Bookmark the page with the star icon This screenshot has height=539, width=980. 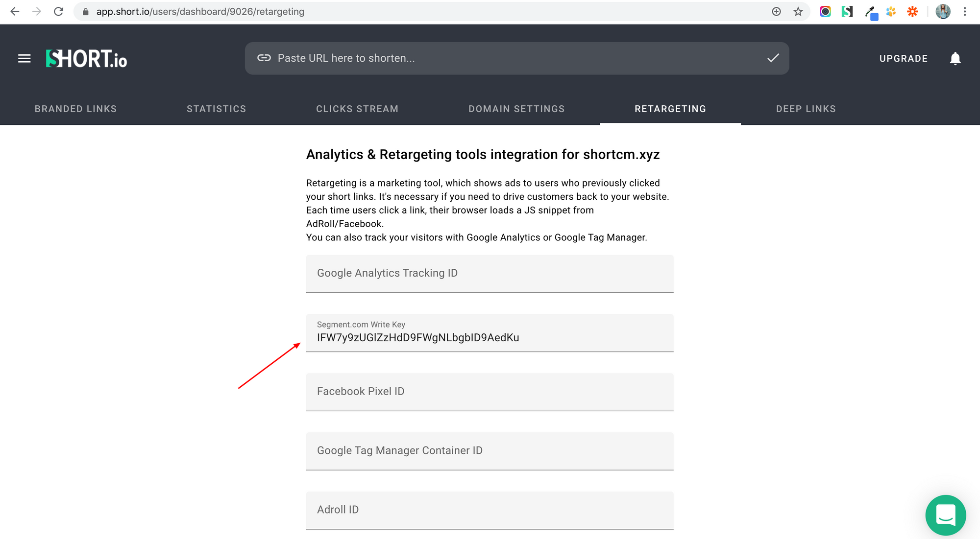(798, 11)
